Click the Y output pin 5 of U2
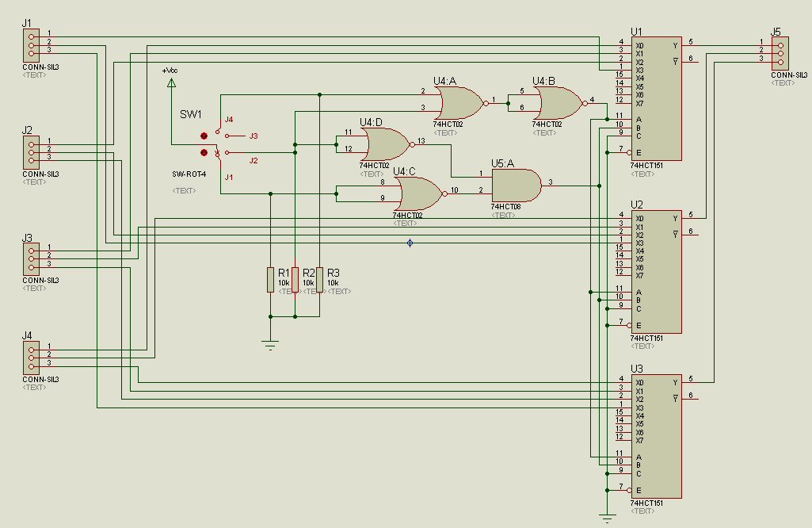The width and height of the screenshot is (812, 528). pyautogui.click(x=690, y=218)
